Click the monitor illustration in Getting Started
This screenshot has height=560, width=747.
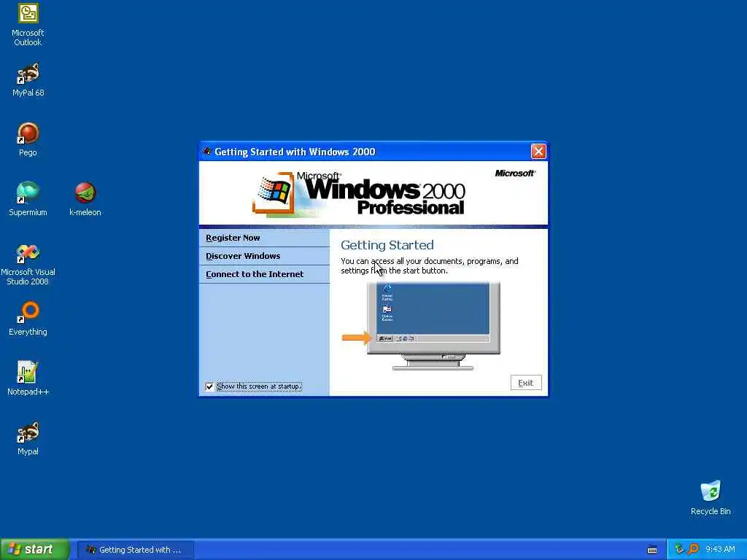point(433,326)
